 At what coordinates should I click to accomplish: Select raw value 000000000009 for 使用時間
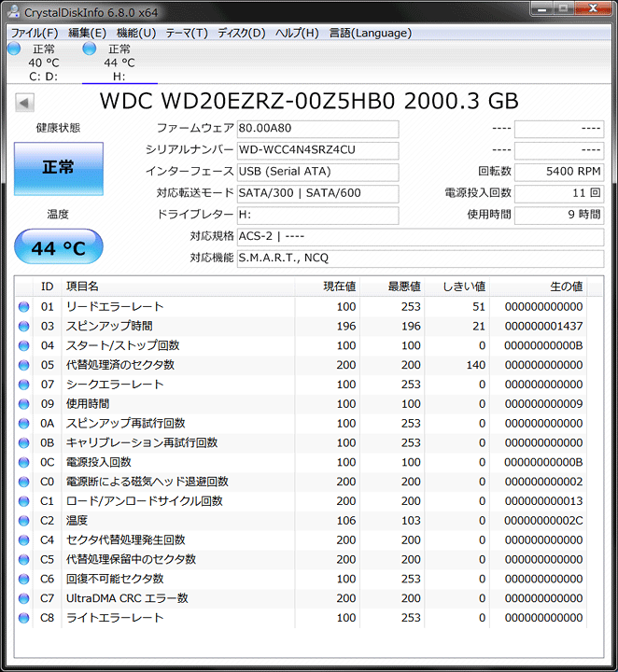click(x=543, y=404)
